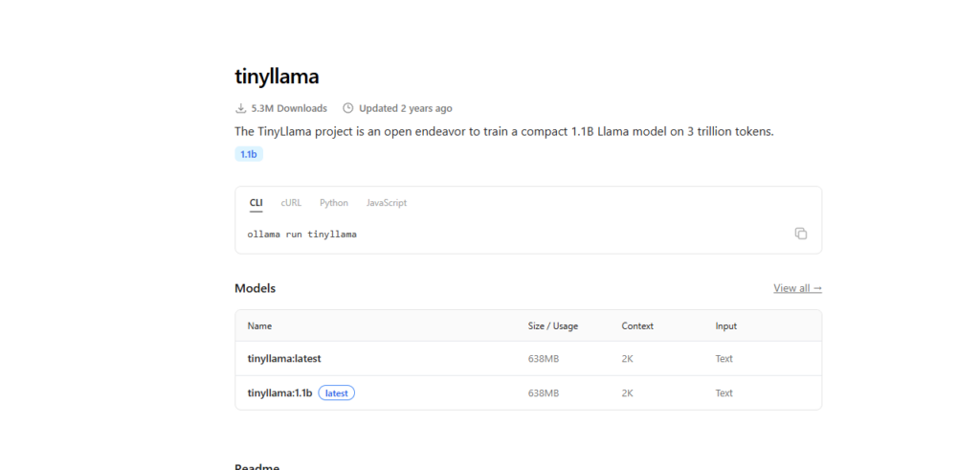The height and width of the screenshot is (470, 980).
Task: Click 638MB in the tinyllama:latest row
Action: [x=544, y=359]
